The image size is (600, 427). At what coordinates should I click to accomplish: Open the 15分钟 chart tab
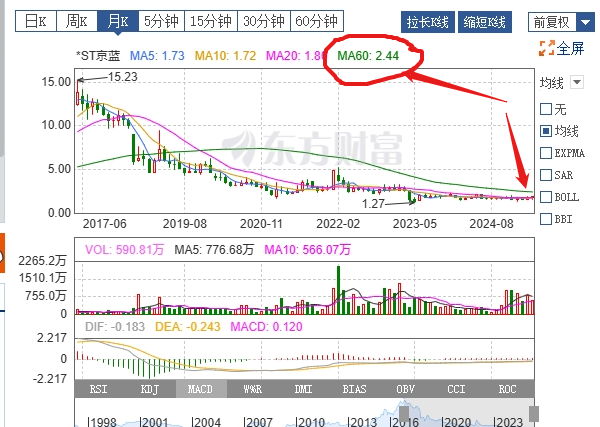click(211, 21)
